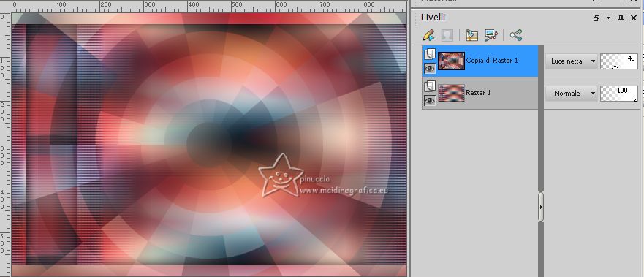Screen dimensions: 644x277
Task: Toggle visibility of the Raster 1 layer
Action: point(430,101)
